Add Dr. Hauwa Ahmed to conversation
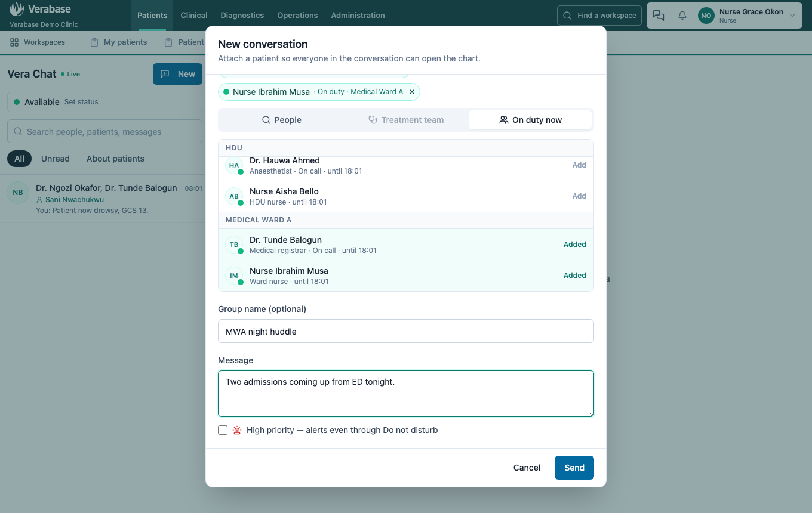This screenshot has width=812, height=513. 579,165
